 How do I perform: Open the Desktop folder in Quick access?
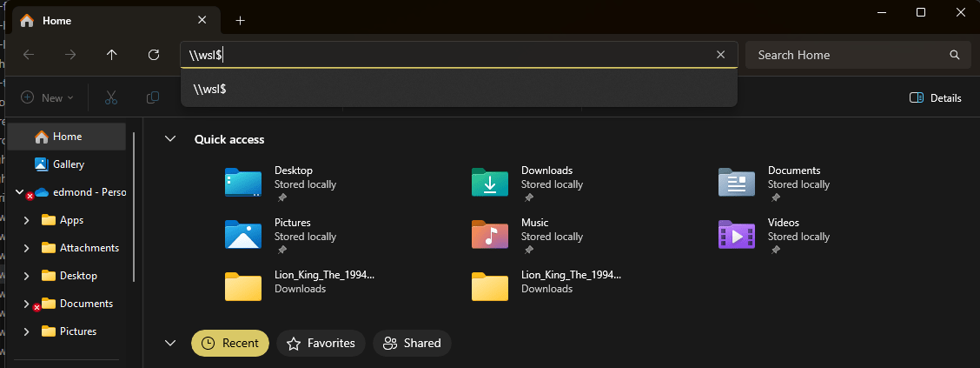pos(280,184)
